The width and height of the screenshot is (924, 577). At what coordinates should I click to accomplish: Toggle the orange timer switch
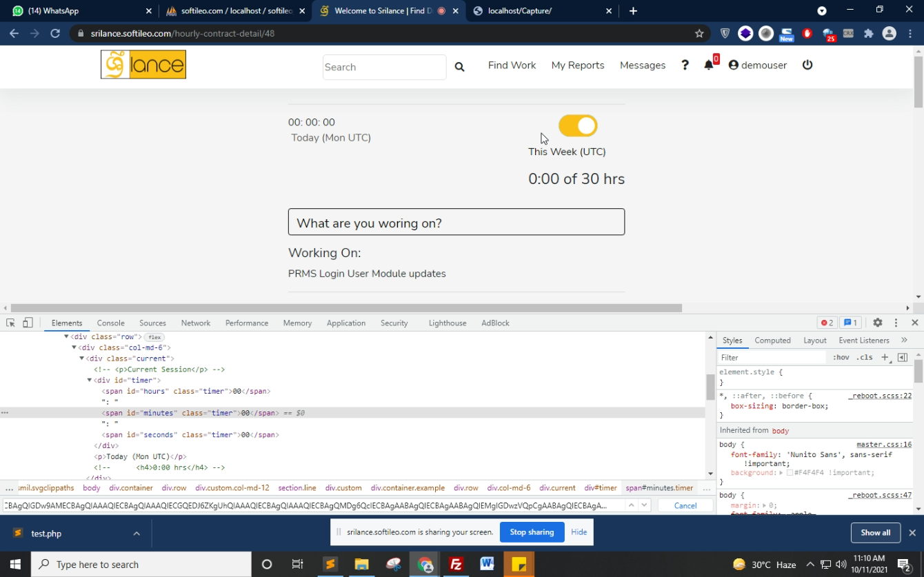(578, 126)
